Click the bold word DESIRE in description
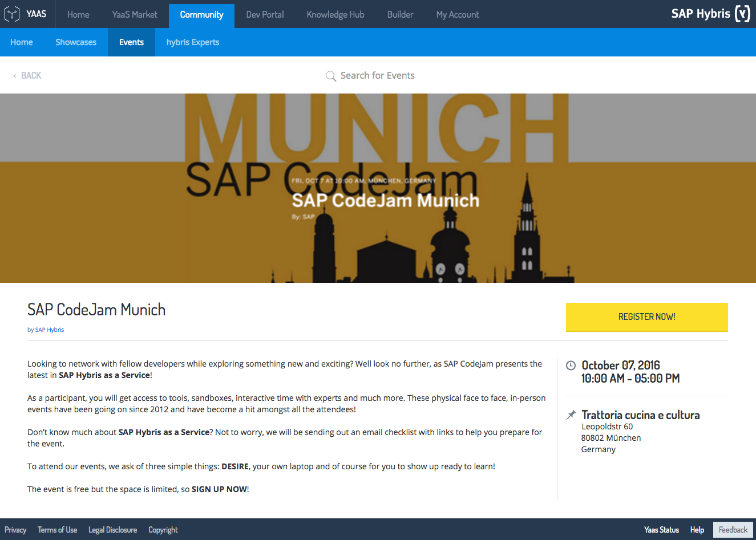 tap(235, 466)
